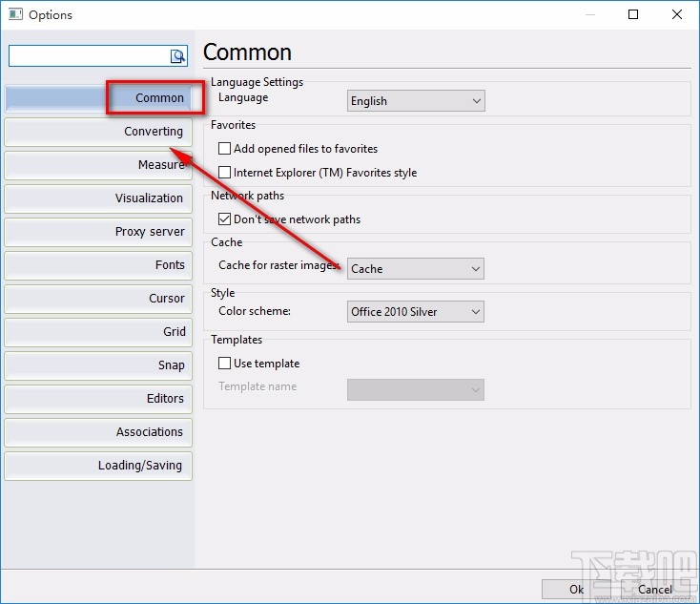Expand the Cache for raster images dropdown

(416, 269)
